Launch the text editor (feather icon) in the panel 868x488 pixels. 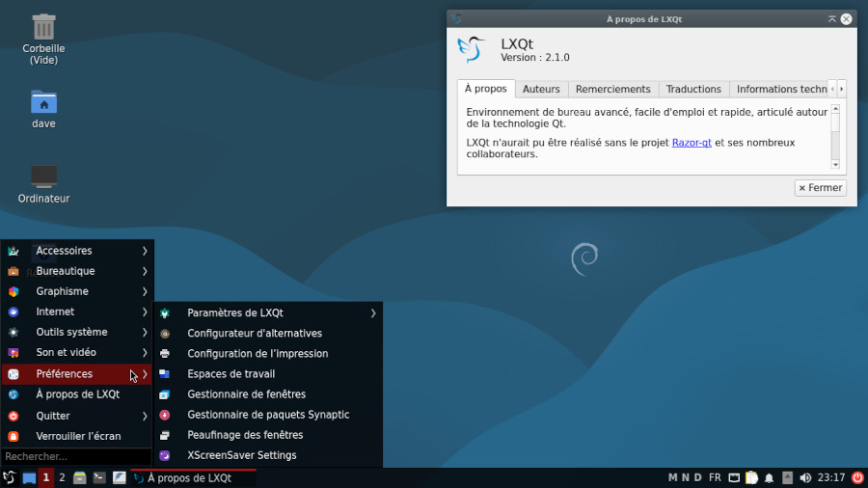[x=119, y=477]
